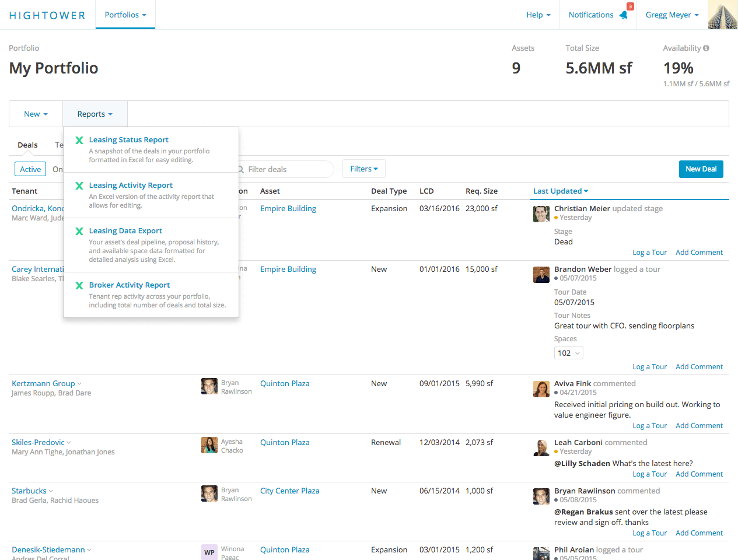Viewport: 738px width, 560px height.
Task: Click Excel icon for Broker Activity Report
Action: [x=79, y=285]
